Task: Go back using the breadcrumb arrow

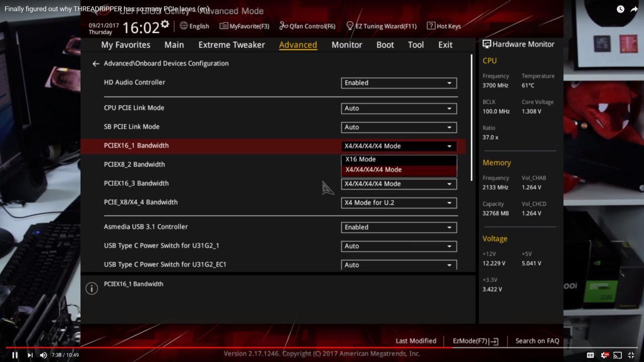Action: coord(96,64)
